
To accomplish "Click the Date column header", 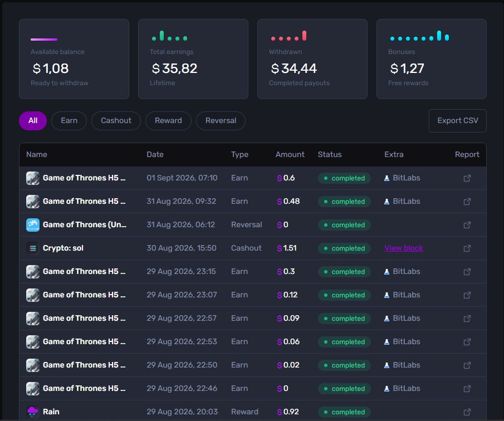I will click(x=155, y=154).
